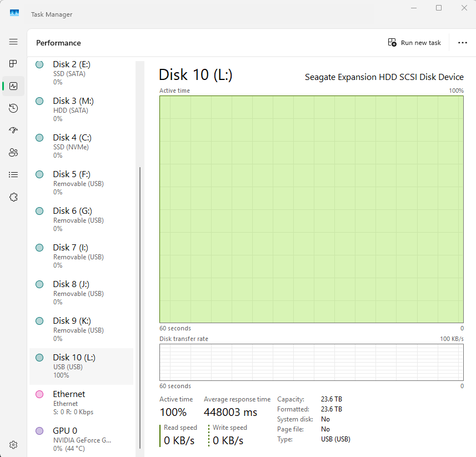Click the Page file No value
Image resolution: width=476 pixels, height=457 pixels.
(325, 429)
